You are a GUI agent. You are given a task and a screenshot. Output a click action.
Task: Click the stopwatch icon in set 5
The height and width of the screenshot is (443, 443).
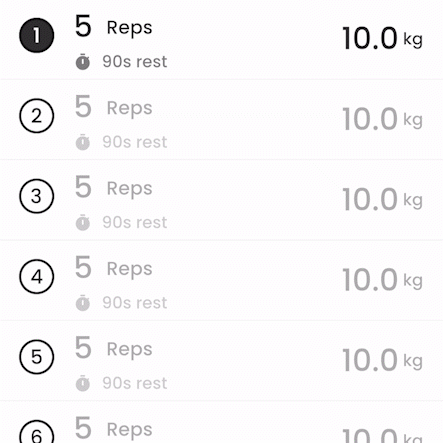(x=83, y=383)
